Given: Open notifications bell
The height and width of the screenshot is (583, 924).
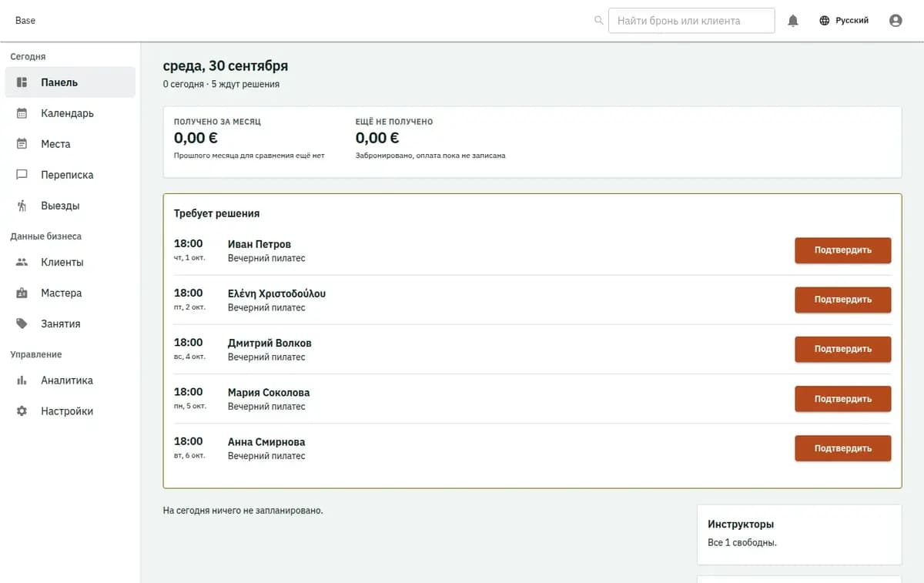Looking at the screenshot, I should pos(793,21).
